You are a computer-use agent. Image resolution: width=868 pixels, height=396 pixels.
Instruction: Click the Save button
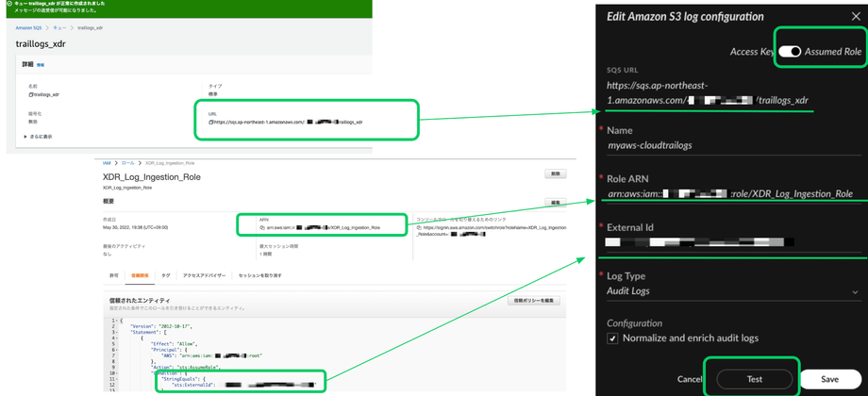830,379
